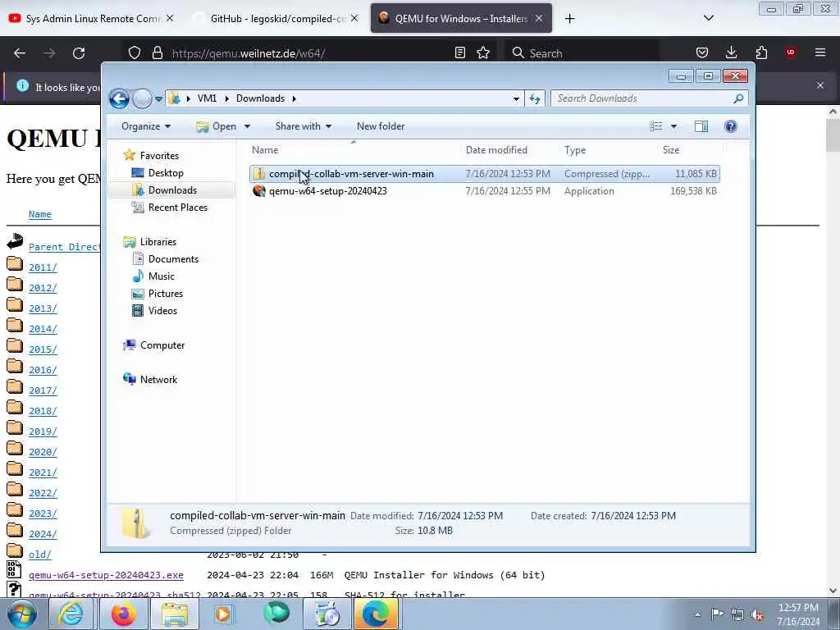Go back in Firefox
Image resolution: width=840 pixels, height=630 pixels.
click(20, 53)
